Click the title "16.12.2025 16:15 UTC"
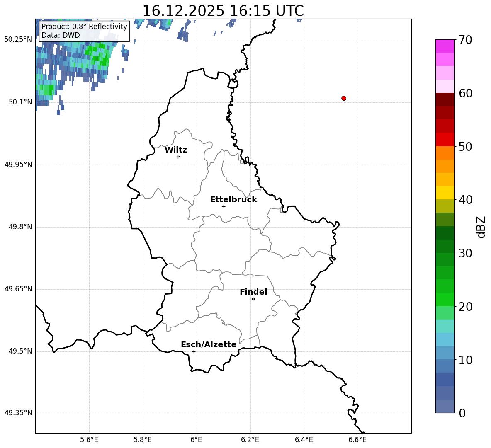Screen dimensions: 491x448 [x=223, y=11]
